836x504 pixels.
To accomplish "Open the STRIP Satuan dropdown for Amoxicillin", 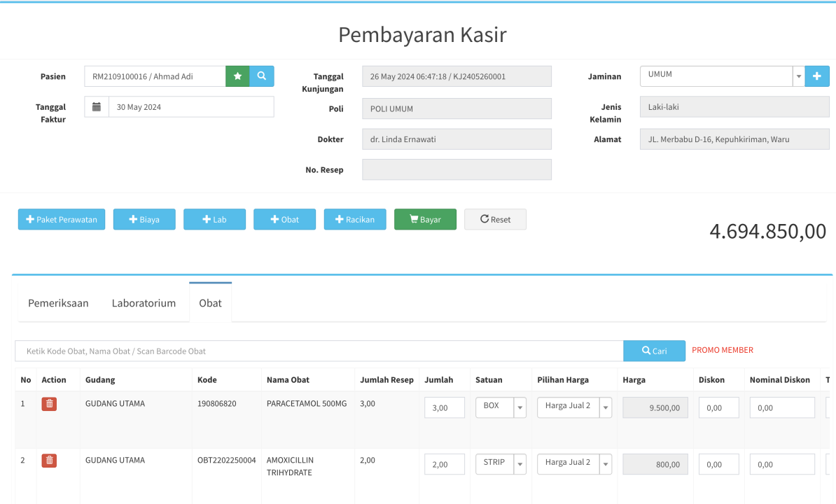I will click(x=520, y=464).
